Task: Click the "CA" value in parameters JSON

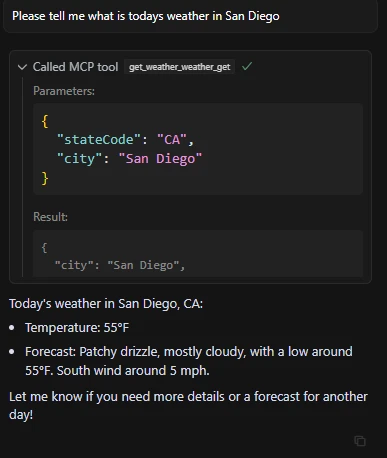Action: click(172, 139)
